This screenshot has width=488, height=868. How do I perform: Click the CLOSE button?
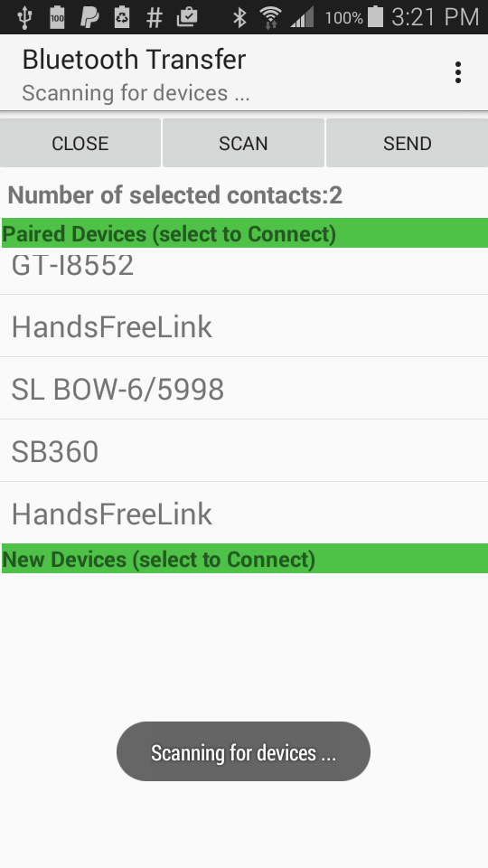pyautogui.click(x=80, y=143)
